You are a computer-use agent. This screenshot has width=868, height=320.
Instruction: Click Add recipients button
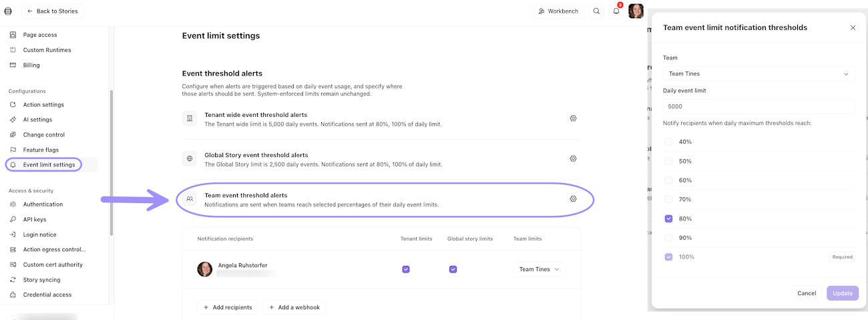(227, 307)
